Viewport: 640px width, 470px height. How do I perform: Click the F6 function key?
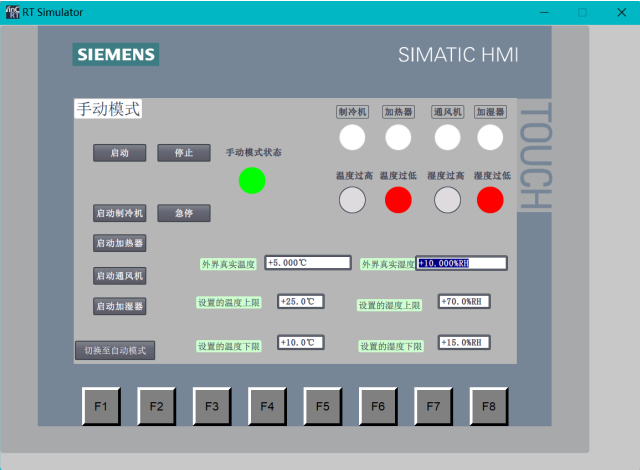[x=378, y=406]
